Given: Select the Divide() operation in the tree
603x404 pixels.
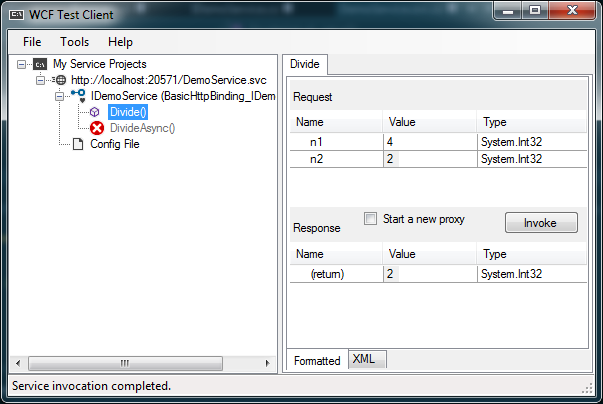Looking at the screenshot, I should [128, 112].
